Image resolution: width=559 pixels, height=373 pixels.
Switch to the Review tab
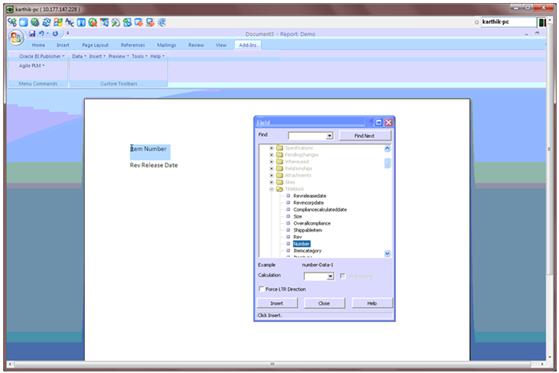[x=196, y=45]
